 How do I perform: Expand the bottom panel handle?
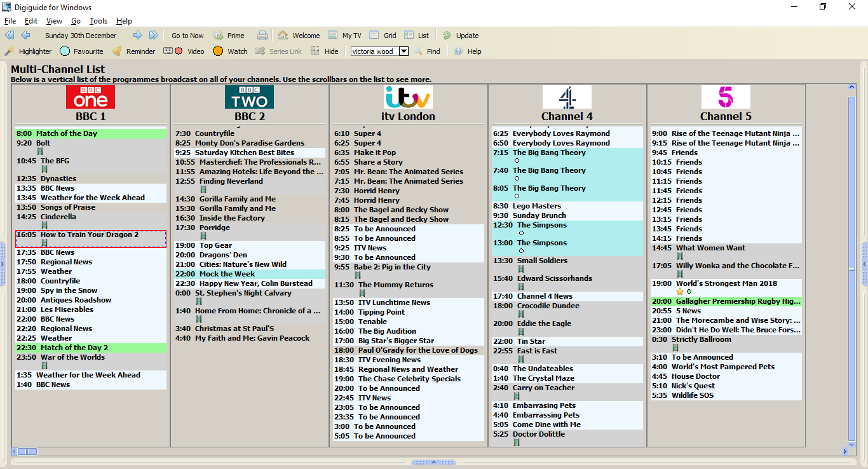coord(434,462)
